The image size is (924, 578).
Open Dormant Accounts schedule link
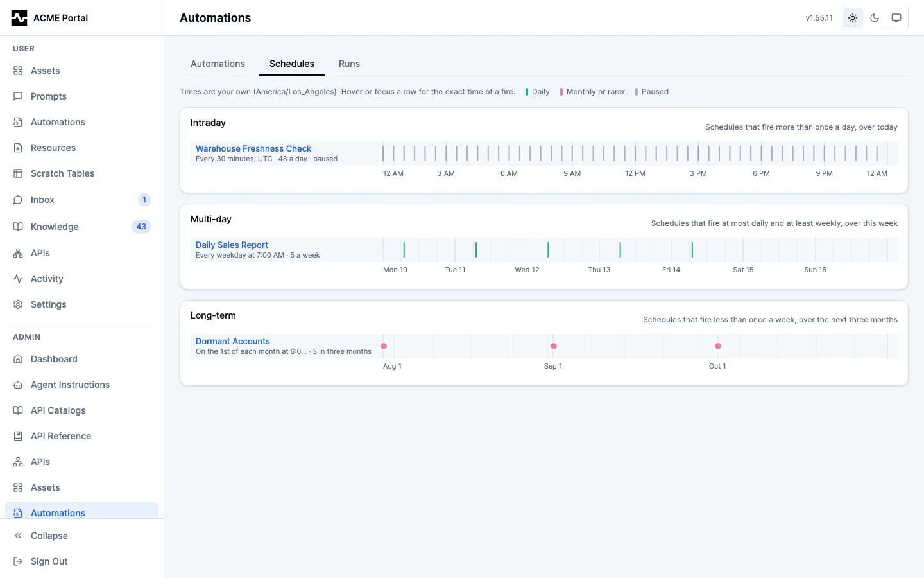233,341
